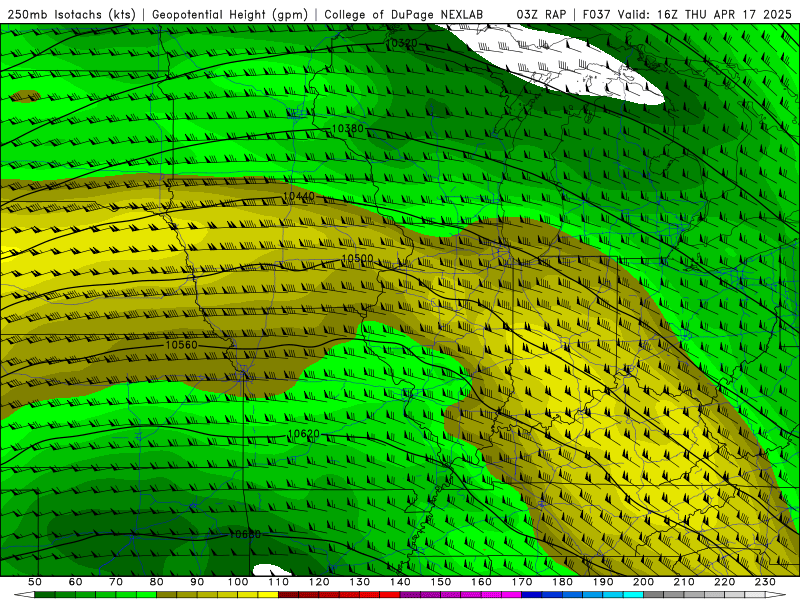Click the 130 value on the color scale
800x600 pixels.
pos(360,582)
